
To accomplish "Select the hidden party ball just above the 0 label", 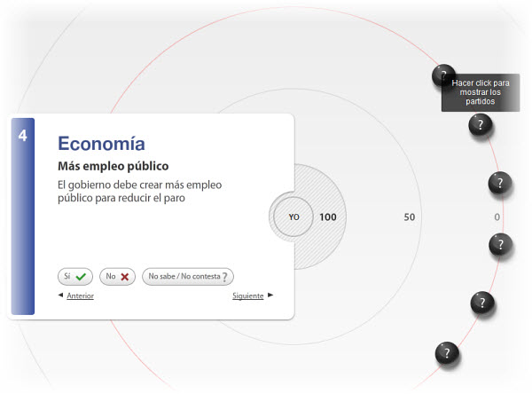I will pos(500,183).
